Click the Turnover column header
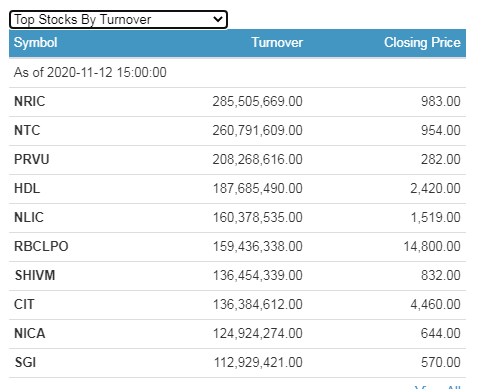The height and width of the screenshot is (389, 481). [x=277, y=43]
